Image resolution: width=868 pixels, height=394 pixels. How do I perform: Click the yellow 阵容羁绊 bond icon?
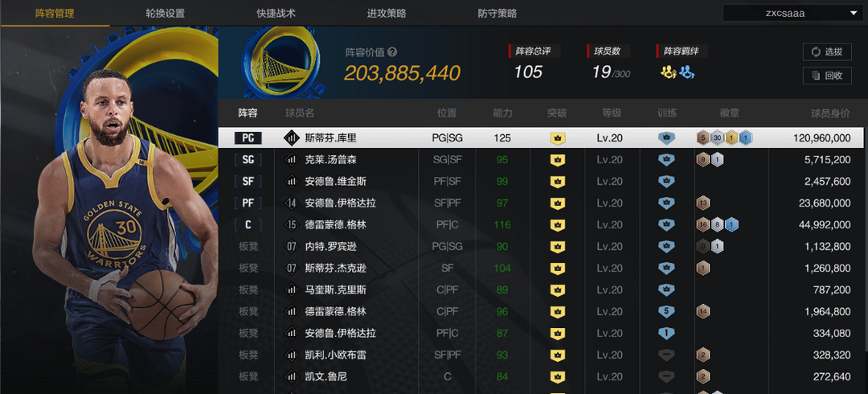coord(668,72)
